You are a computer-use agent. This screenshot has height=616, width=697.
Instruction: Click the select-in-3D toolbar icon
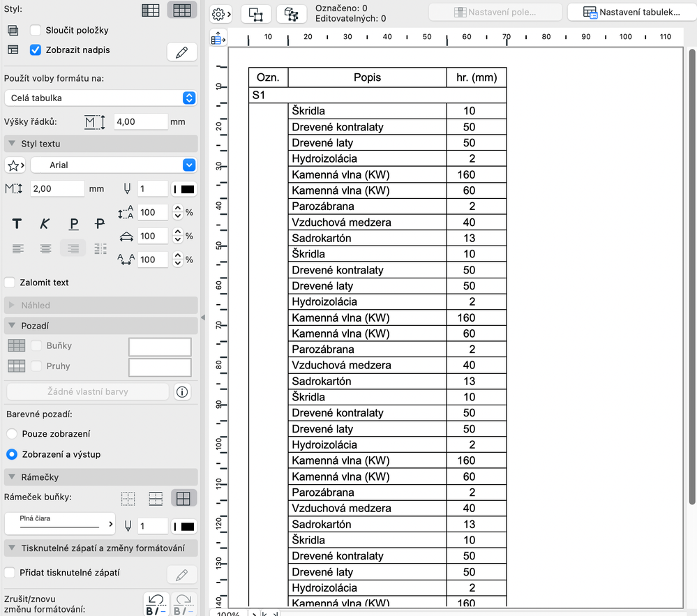click(x=292, y=14)
